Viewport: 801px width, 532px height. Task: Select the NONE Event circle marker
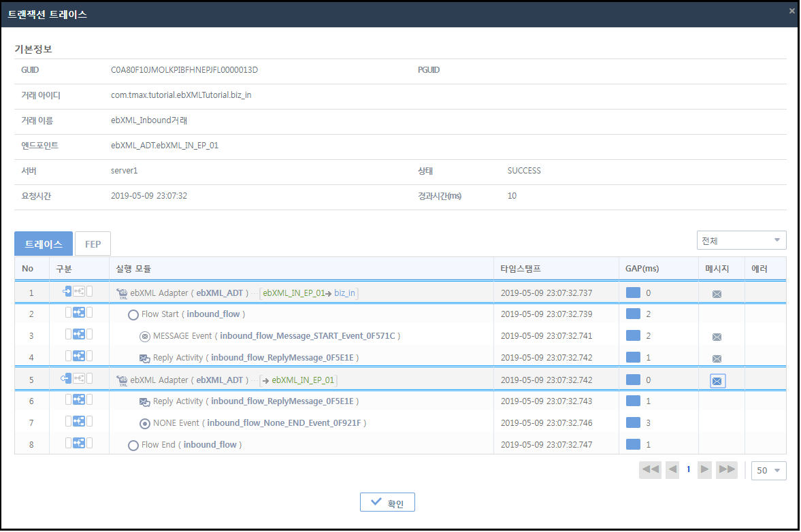144,423
